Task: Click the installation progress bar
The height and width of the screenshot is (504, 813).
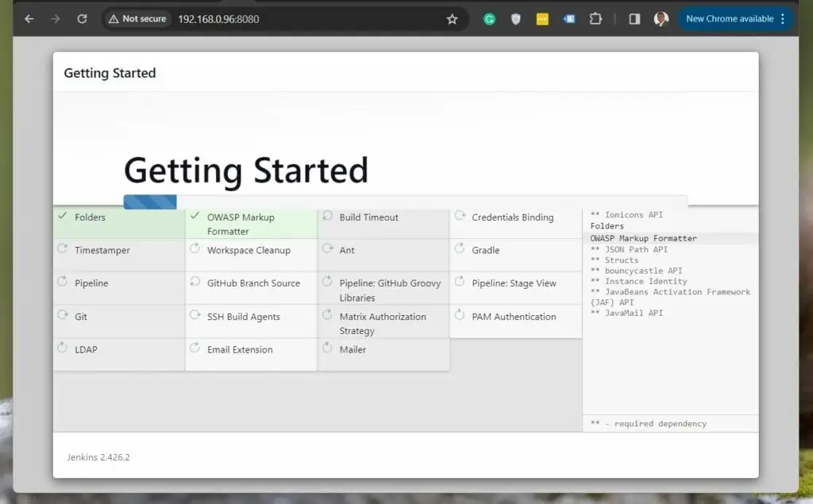Action: click(x=406, y=202)
